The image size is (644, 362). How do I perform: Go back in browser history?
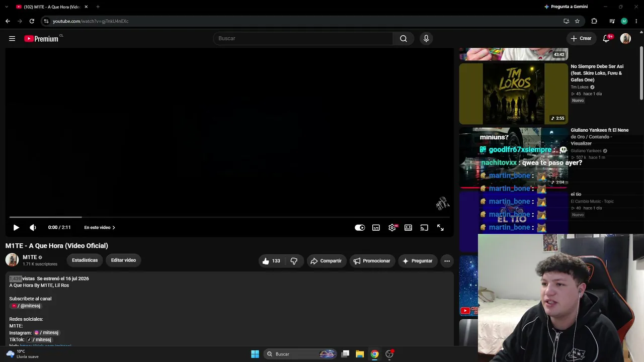(x=8, y=21)
